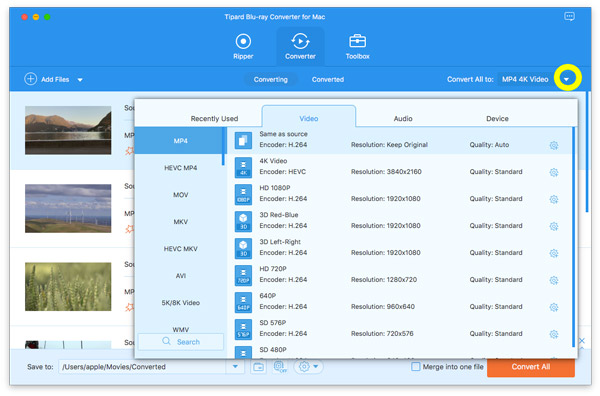
Task: Select the 640P format icon
Action: [243, 302]
